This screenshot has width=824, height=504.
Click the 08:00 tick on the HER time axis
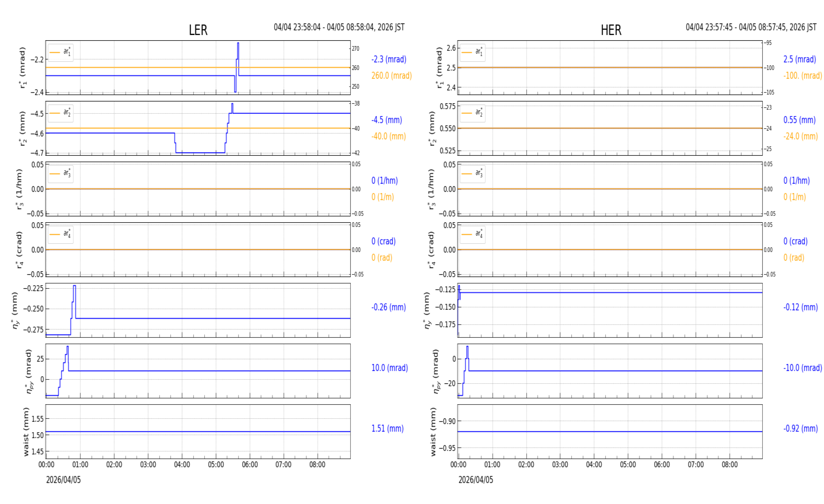(729, 465)
